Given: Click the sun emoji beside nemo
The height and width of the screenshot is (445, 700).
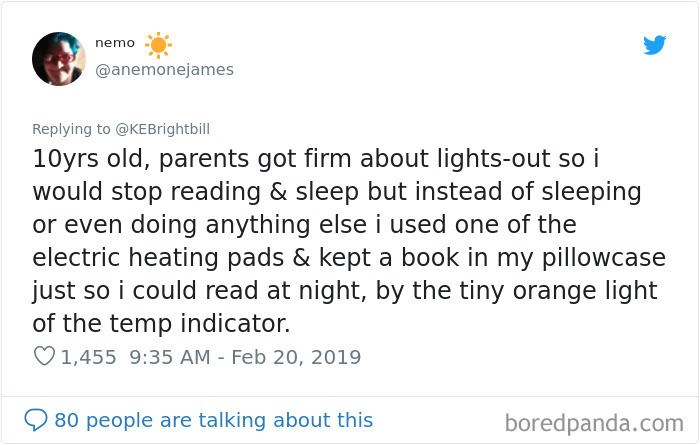Looking at the screenshot, I should tap(158, 45).
